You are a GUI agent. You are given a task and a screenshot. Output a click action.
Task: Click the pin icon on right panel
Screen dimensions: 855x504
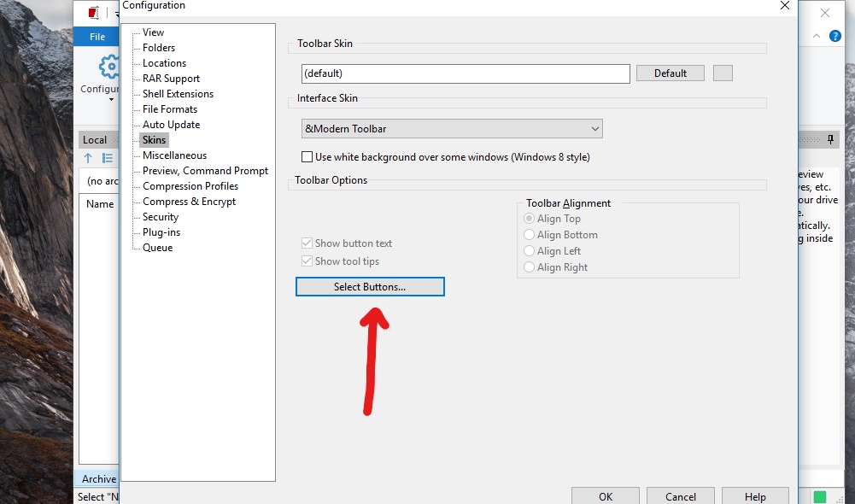pos(830,139)
